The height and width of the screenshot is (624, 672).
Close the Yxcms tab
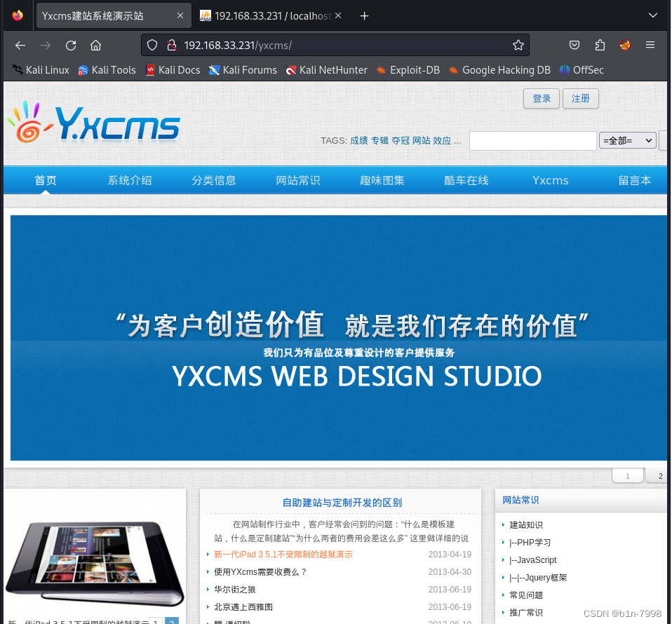(x=180, y=16)
